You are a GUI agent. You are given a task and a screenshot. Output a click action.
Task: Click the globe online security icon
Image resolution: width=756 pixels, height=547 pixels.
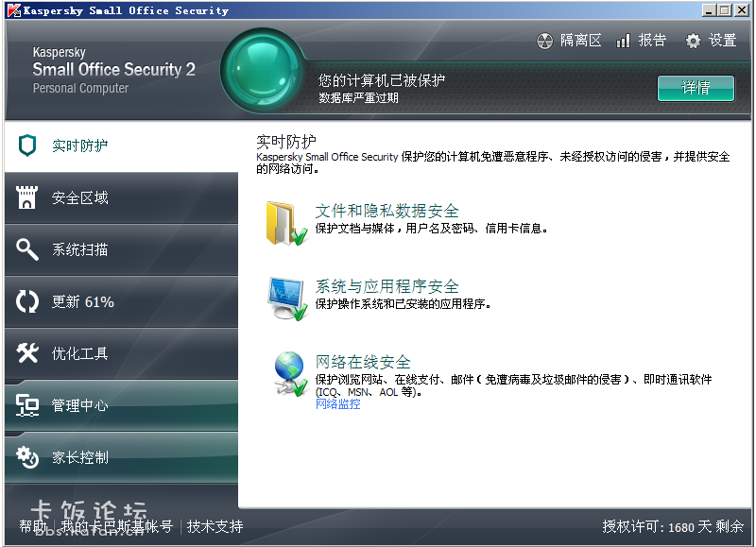pyautogui.click(x=291, y=374)
